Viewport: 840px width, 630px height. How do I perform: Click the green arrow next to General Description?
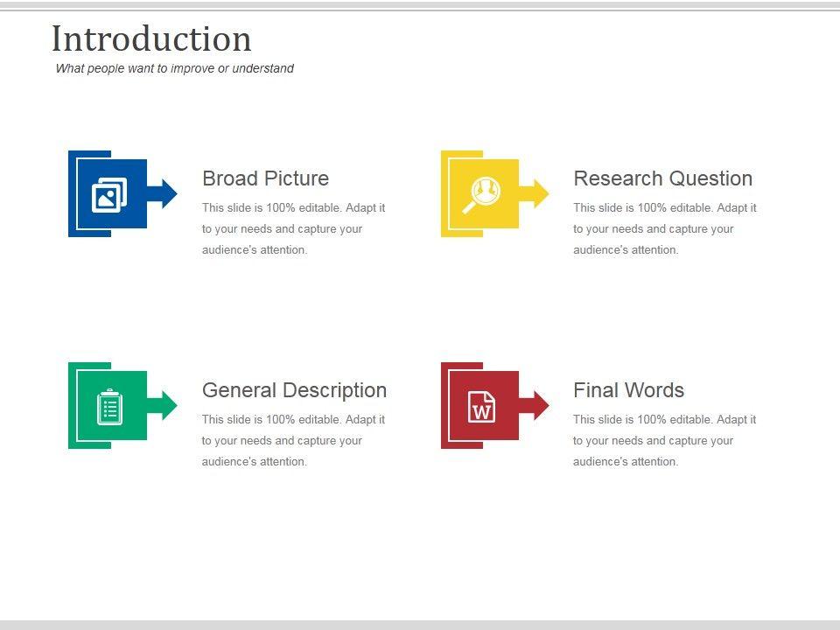(163, 405)
